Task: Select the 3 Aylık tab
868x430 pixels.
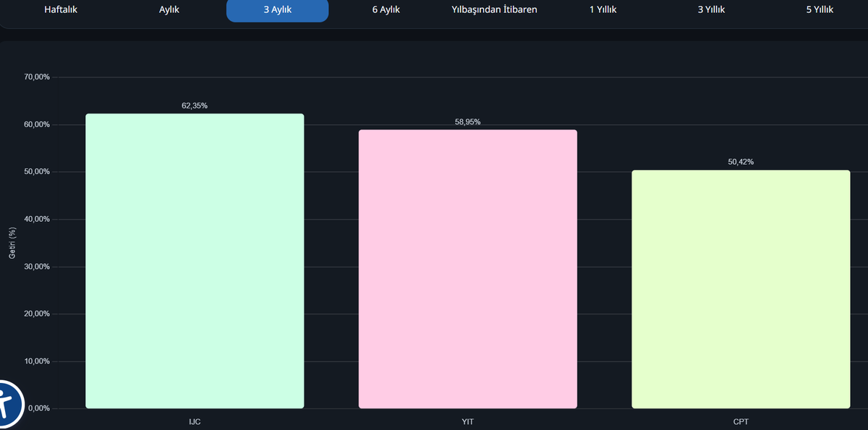Action: click(278, 10)
